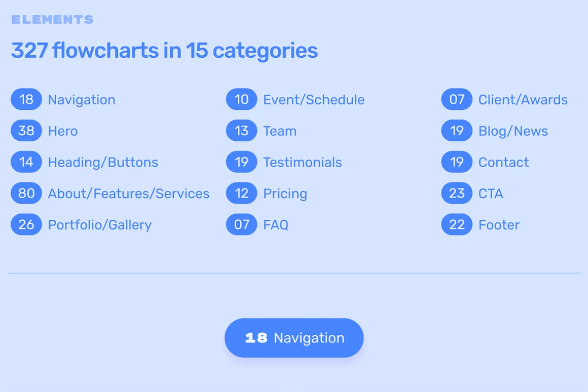The width and height of the screenshot is (588, 392).
Task: Click the 80 count badge
Action: click(x=26, y=193)
